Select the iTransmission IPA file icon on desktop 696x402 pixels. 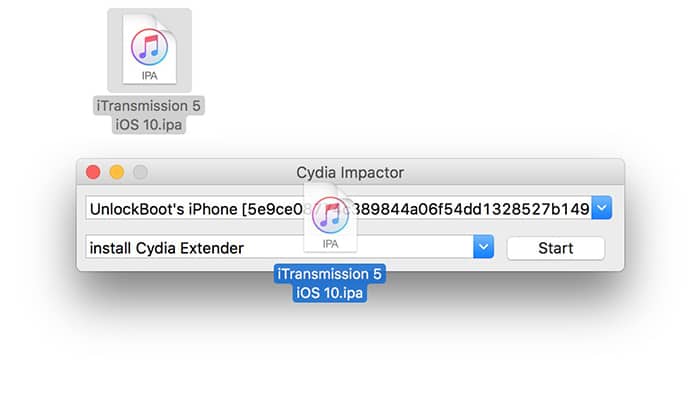[x=150, y=50]
